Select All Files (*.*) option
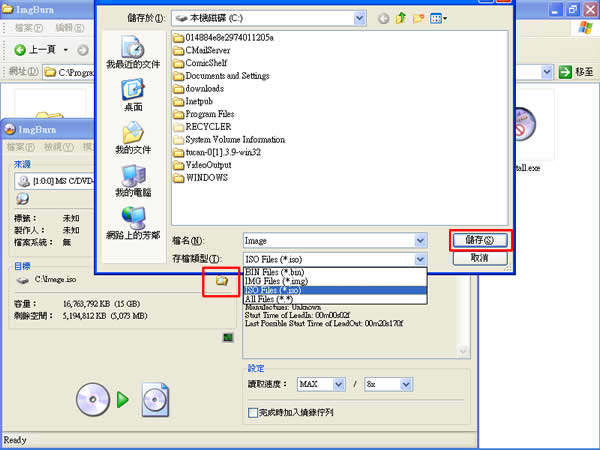600x450 pixels. (335, 299)
